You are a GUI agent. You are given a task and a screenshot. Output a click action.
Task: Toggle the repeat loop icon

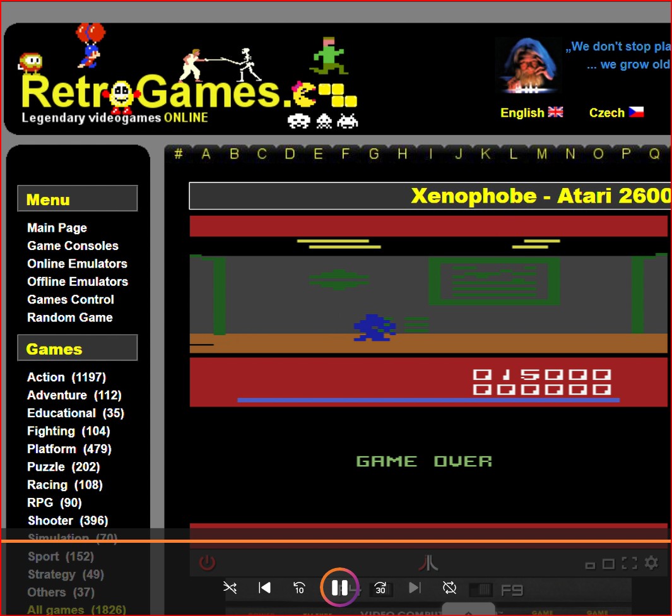click(449, 588)
